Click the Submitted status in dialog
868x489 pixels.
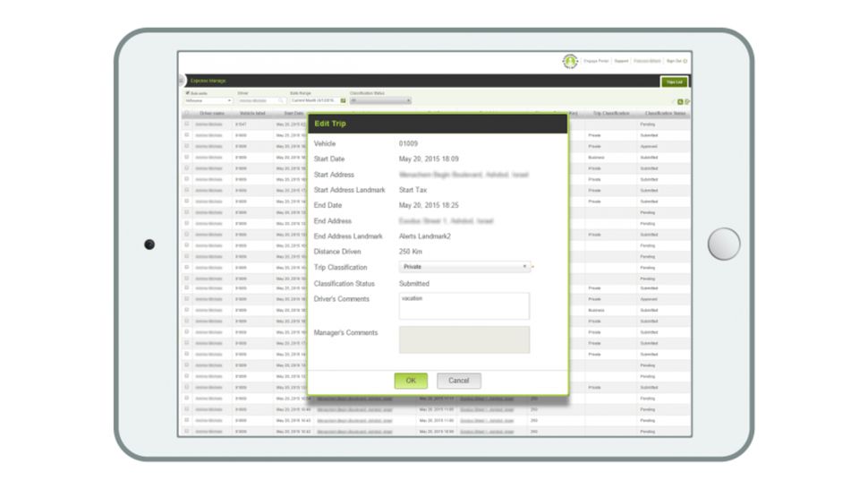414,284
